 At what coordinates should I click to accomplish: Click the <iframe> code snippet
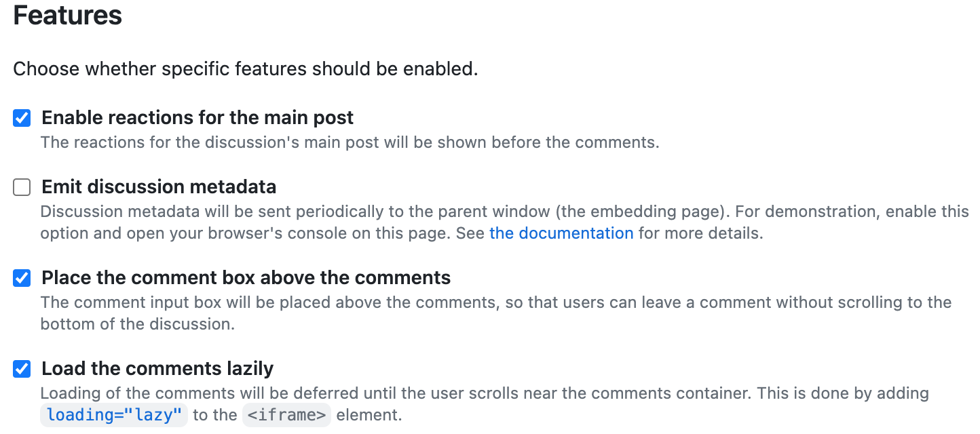click(286, 415)
